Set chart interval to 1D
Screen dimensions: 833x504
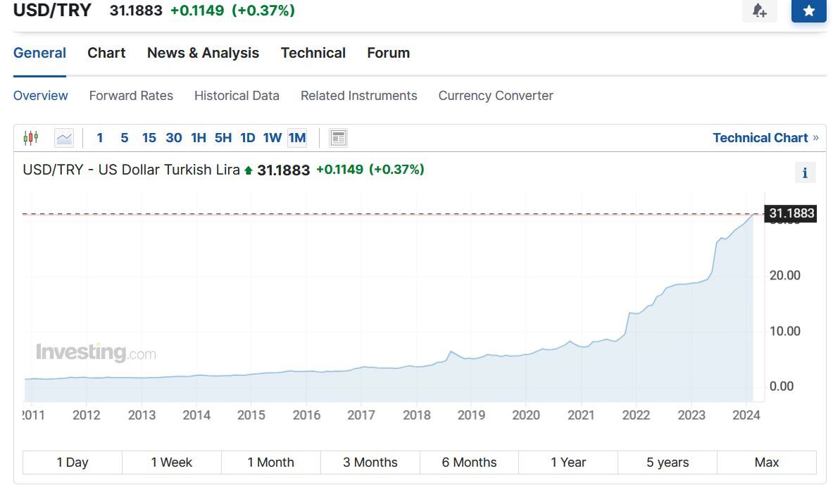pyautogui.click(x=248, y=138)
